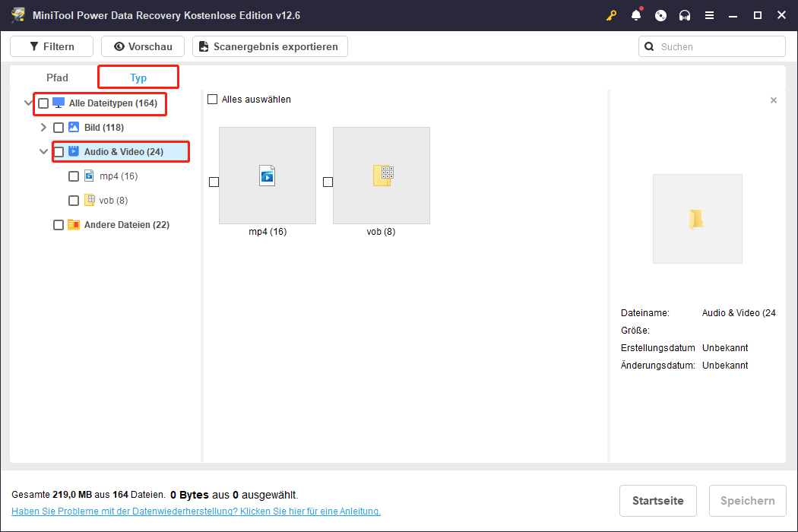Check the box beside vob thumbnail
The width and height of the screenshot is (798, 532).
[x=328, y=182]
